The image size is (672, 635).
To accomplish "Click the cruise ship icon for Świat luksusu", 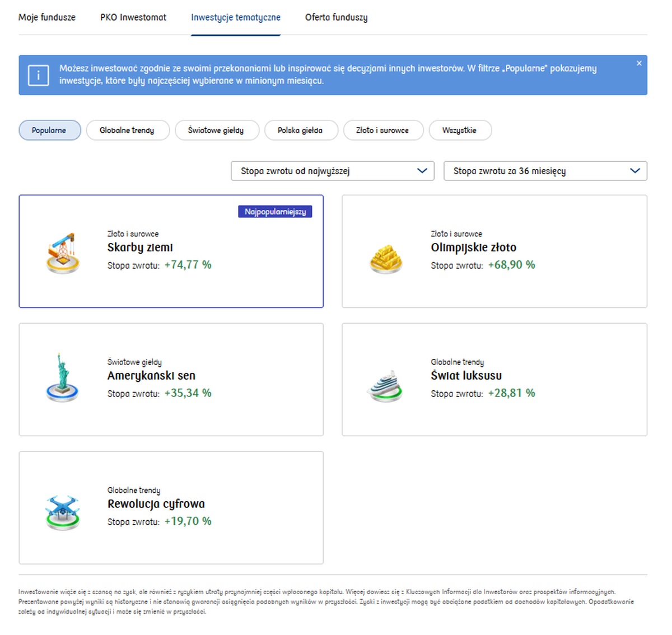I will (x=385, y=386).
